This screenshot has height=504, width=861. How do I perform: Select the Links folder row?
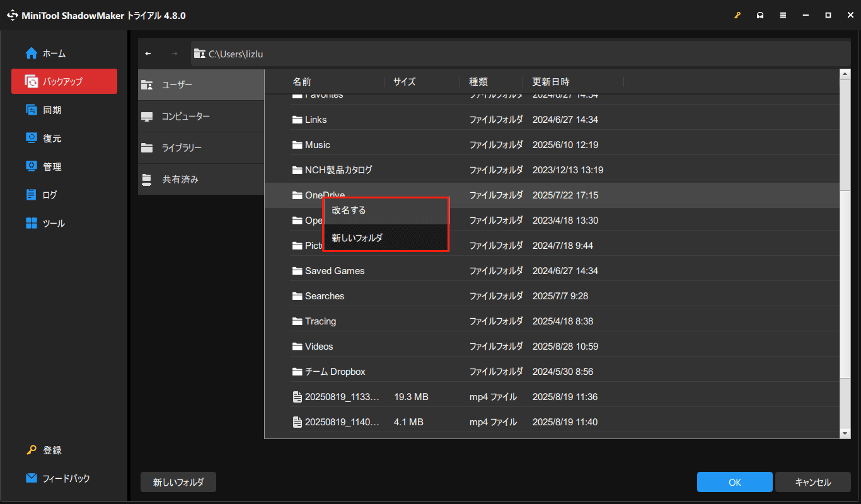pos(552,120)
